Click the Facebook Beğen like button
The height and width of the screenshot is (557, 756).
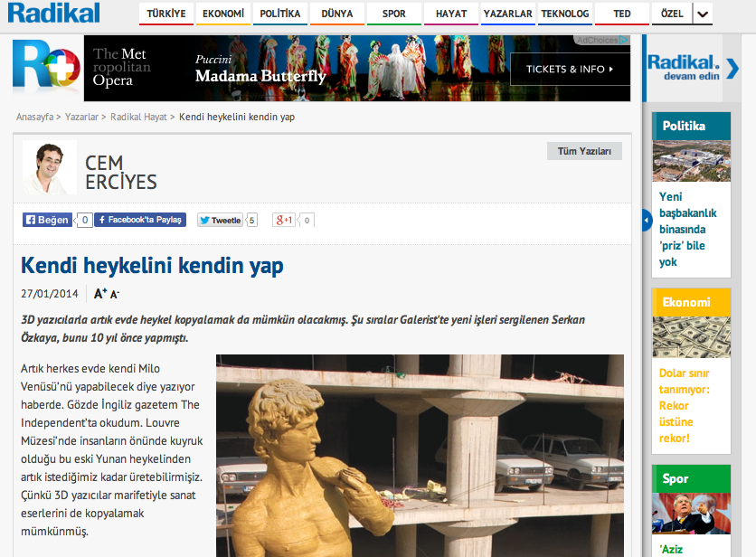coord(47,220)
